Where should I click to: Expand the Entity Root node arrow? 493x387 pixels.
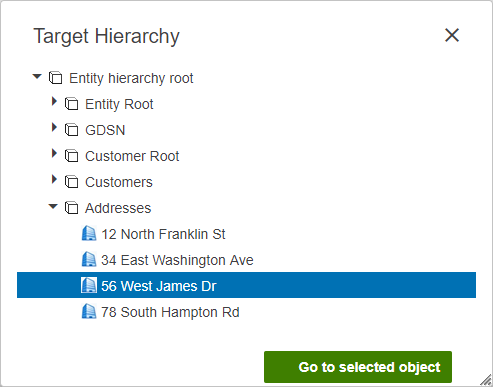tap(54, 101)
